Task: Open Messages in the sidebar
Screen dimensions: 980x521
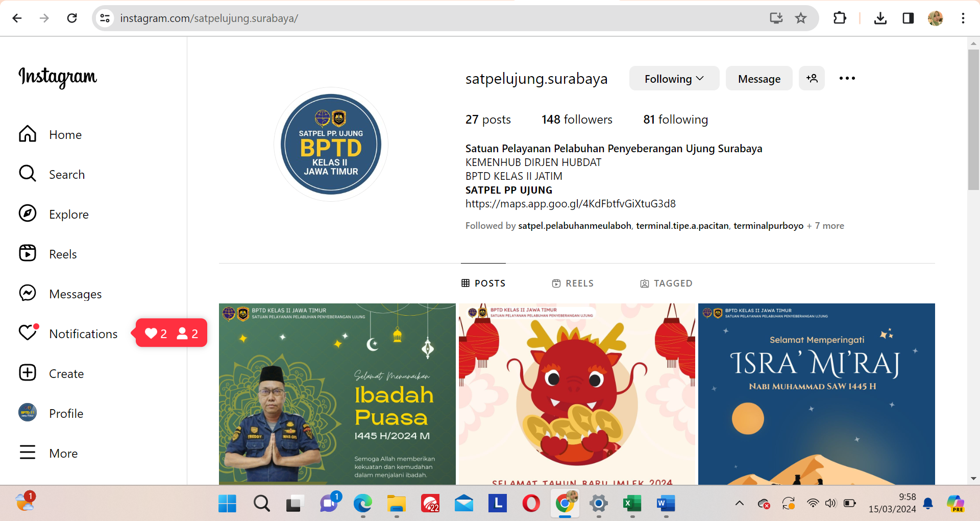Action: click(x=28, y=294)
